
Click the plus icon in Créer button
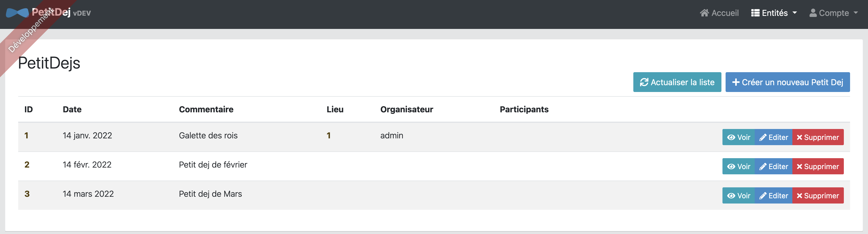click(735, 82)
